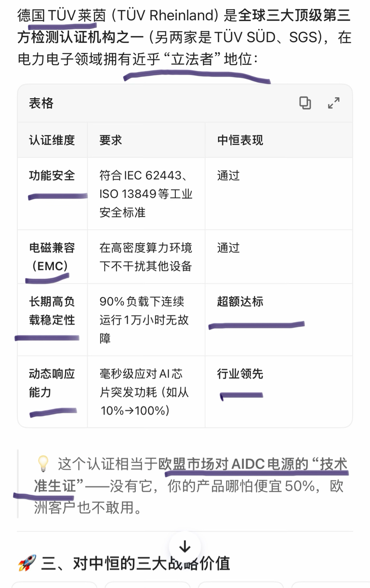
Task: Click the 三、对中恒的三大战略价值 heading
Action: [135, 563]
